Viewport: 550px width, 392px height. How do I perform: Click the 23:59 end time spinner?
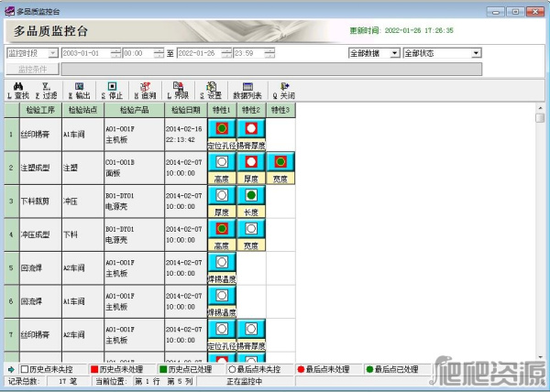[269, 53]
